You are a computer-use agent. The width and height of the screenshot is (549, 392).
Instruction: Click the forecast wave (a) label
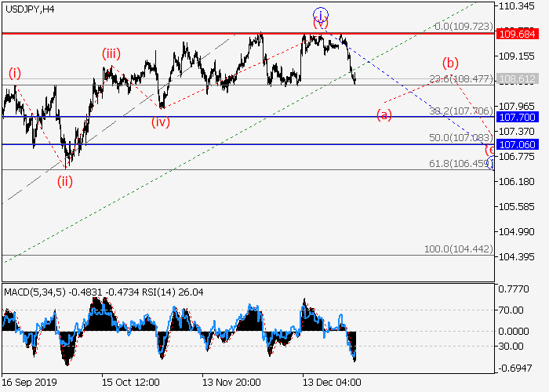[x=384, y=114]
